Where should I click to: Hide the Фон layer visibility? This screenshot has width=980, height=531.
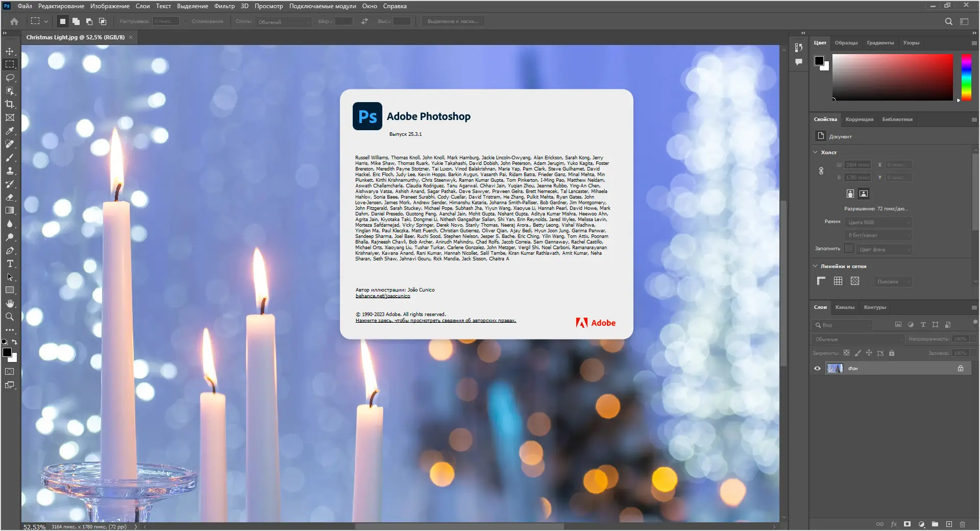(x=817, y=368)
